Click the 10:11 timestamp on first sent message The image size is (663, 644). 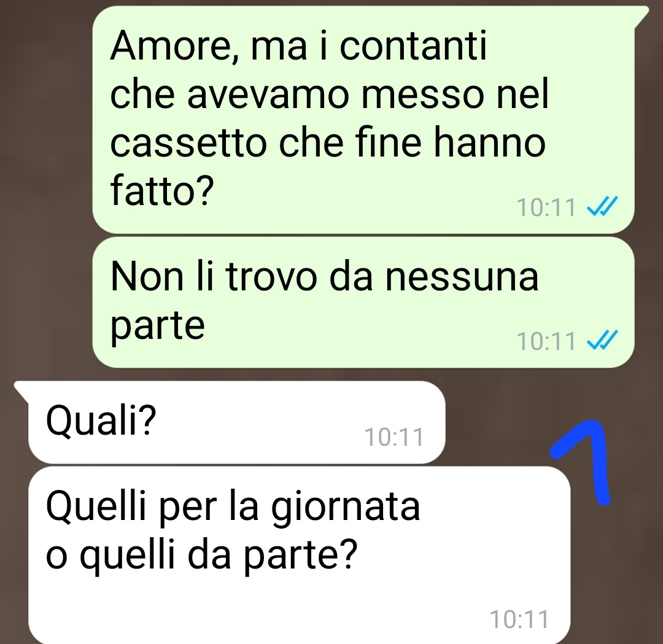pyautogui.click(x=546, y=208)
